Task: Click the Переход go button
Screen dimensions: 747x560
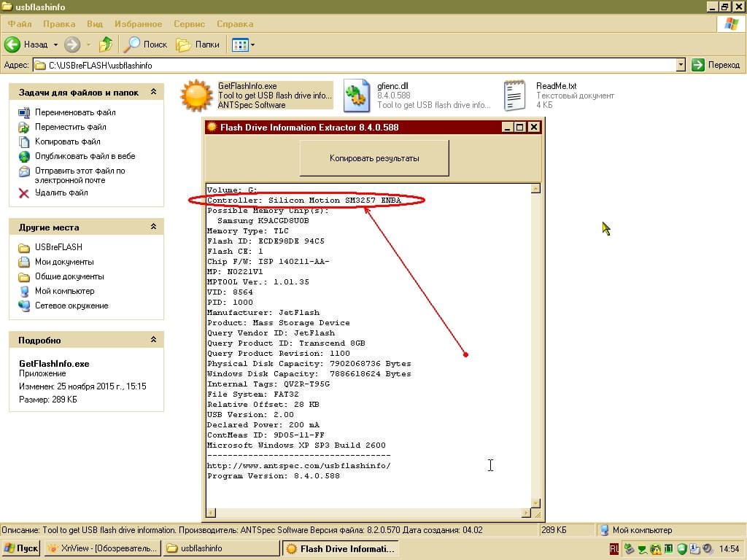Action: coord(716,65)
